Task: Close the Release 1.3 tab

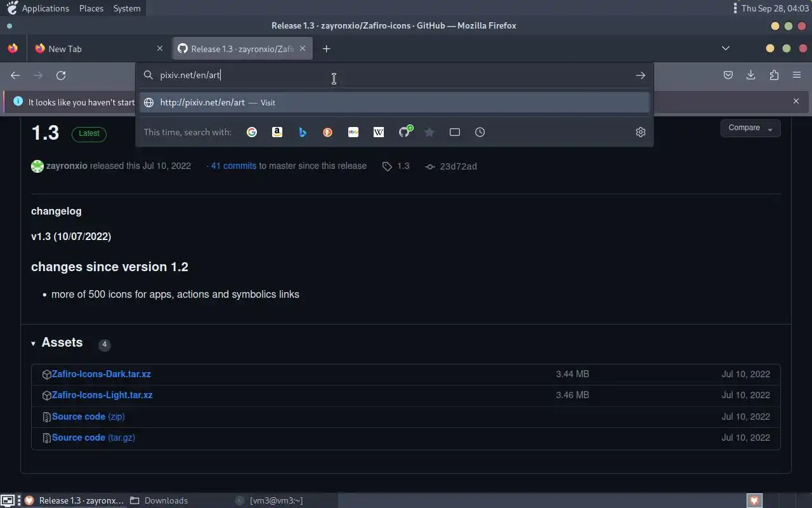Action: point(303,49)
